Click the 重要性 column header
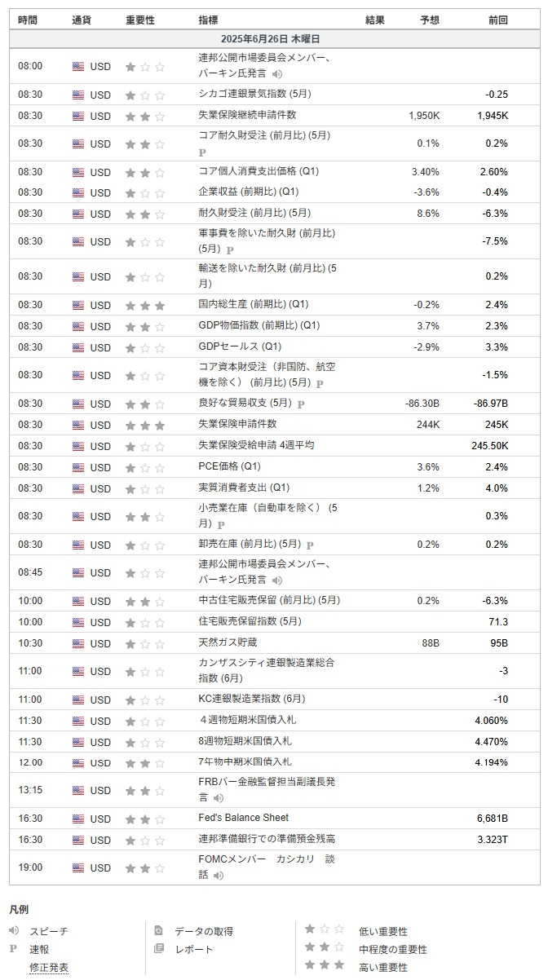Screen dimensions: 548x980 (140, 20)
